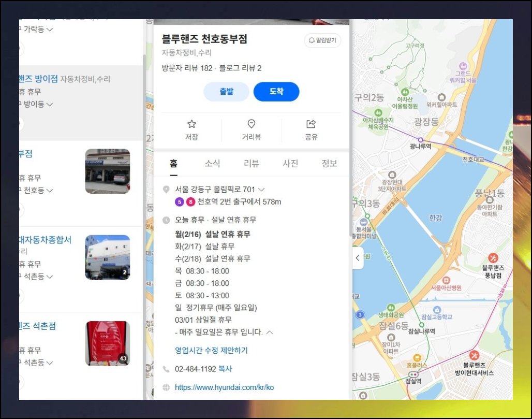Click 블루핸즈 풍납점 map marker
This screenshot has height=419, width=532.
point(493,258)
